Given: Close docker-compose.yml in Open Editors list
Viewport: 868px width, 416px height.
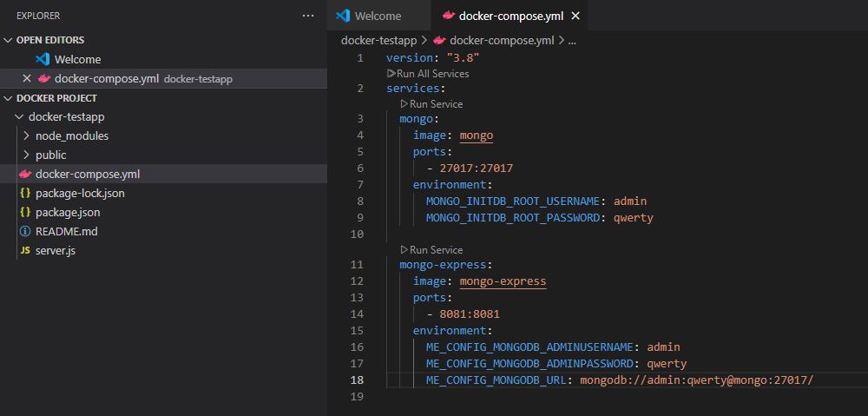Looking at the screenshot, I should click(26, 79).
